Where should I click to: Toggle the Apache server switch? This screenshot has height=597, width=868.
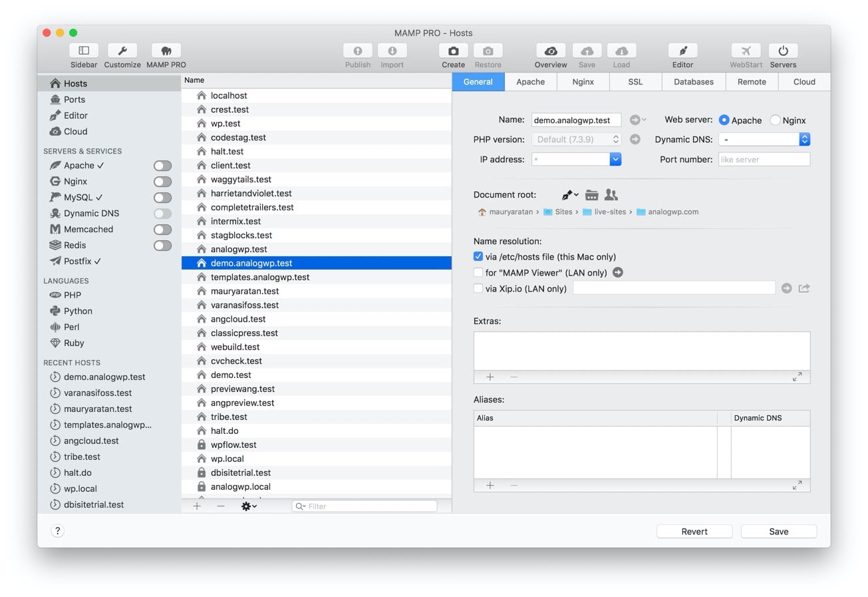tap(162, 166)
